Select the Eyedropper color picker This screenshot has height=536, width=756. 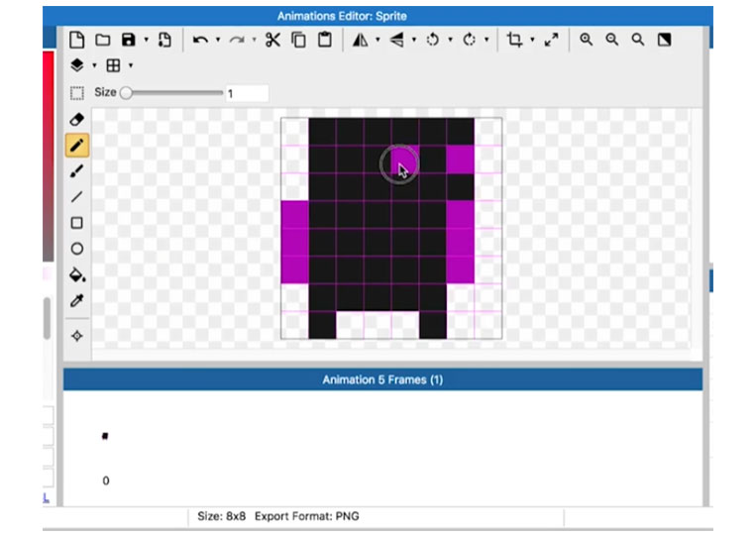click(x=77, y=301)
